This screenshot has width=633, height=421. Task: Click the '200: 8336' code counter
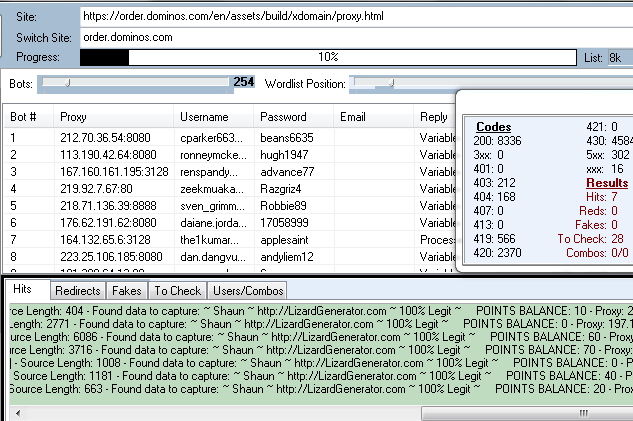[x=497, y=141]
